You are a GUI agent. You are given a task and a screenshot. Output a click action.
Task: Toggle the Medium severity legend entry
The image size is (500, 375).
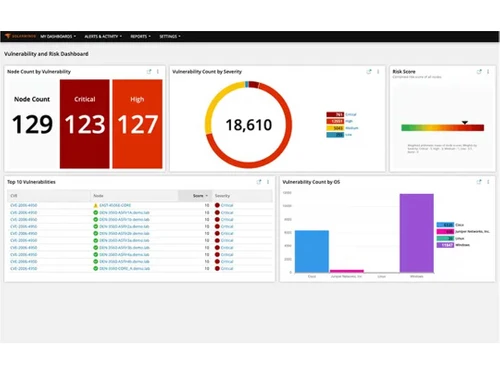tap(342, 128)
